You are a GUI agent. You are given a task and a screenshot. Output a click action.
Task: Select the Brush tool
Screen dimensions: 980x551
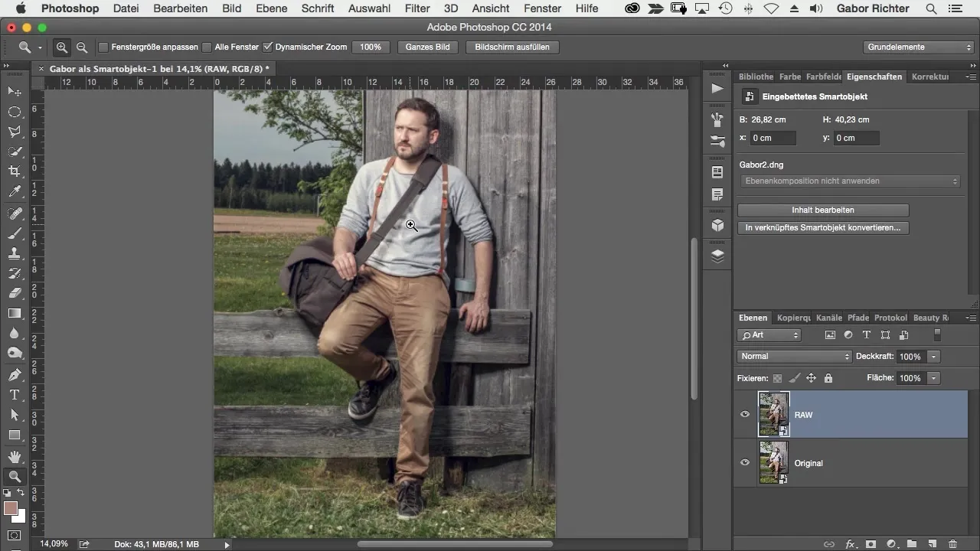click(x=15, y=233)
